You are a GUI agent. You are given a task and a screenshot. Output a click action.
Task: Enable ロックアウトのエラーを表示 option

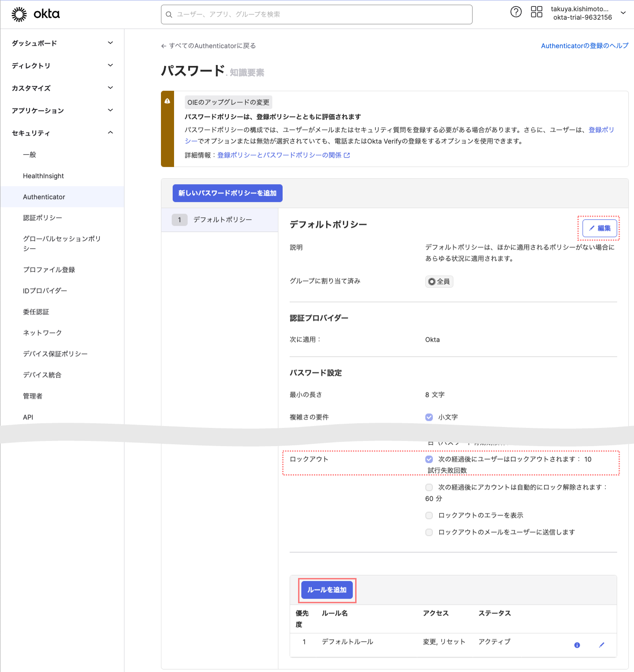pyautogui.click(x=429, y=515)
